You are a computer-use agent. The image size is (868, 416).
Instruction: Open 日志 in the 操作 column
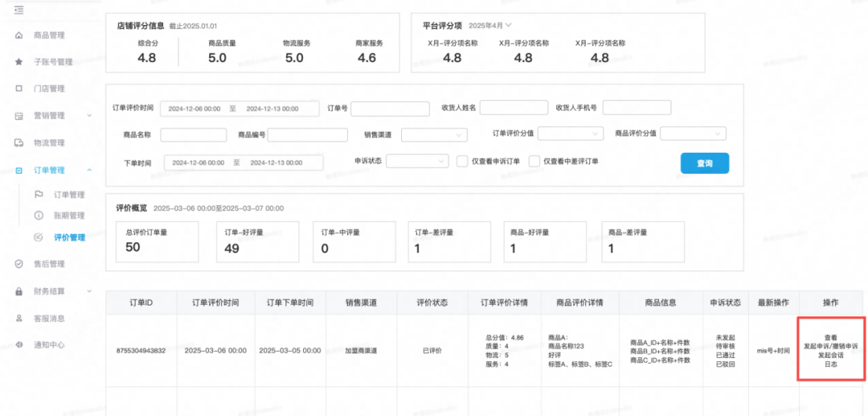coord(830,364)
